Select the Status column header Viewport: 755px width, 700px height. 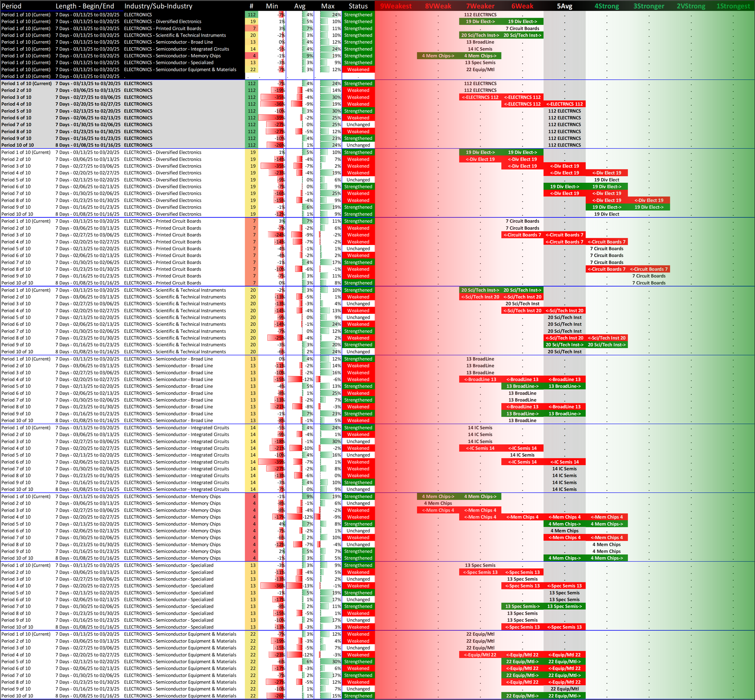358,6
